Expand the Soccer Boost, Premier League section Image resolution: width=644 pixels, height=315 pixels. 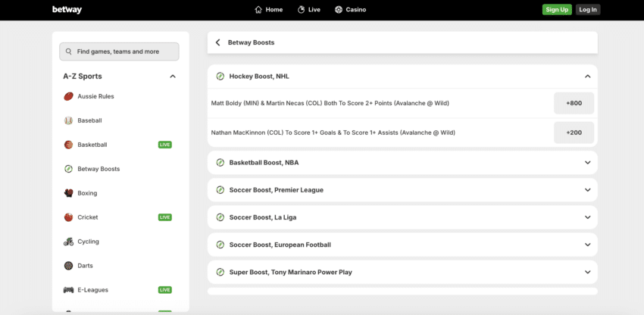[x=588, y=190]
